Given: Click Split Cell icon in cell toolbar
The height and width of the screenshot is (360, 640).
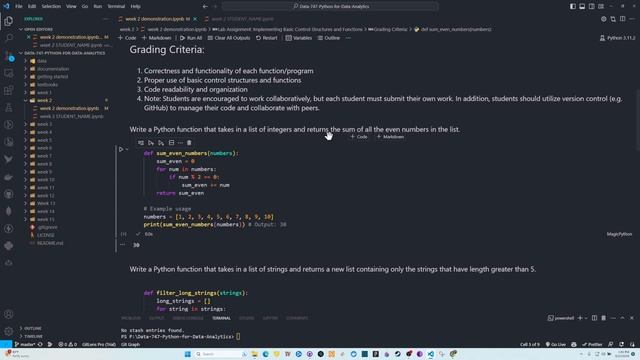Looking at the screenshot, I should (x=171, y=143).
